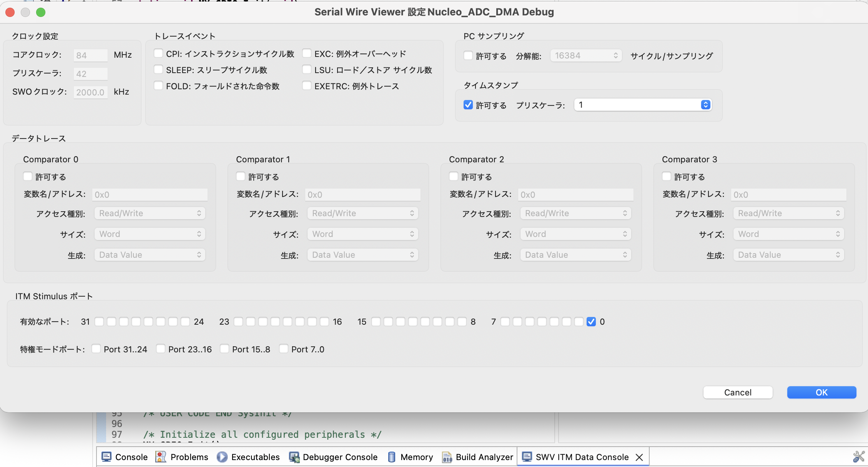This screenshot has width=868, height=467.
Task: Close the SWV ITM Data Console tab
Action: point(639,457)
